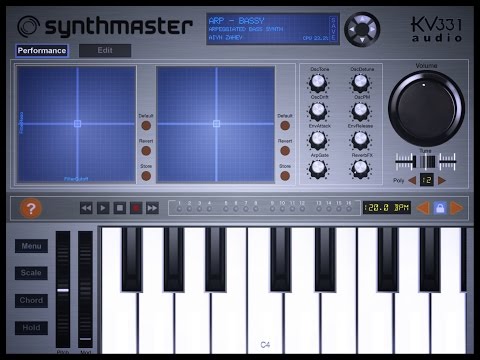Toggle sequencer step 8 LED
The width and height of the screenshot is (480, 360).
(x=256, y=209)
